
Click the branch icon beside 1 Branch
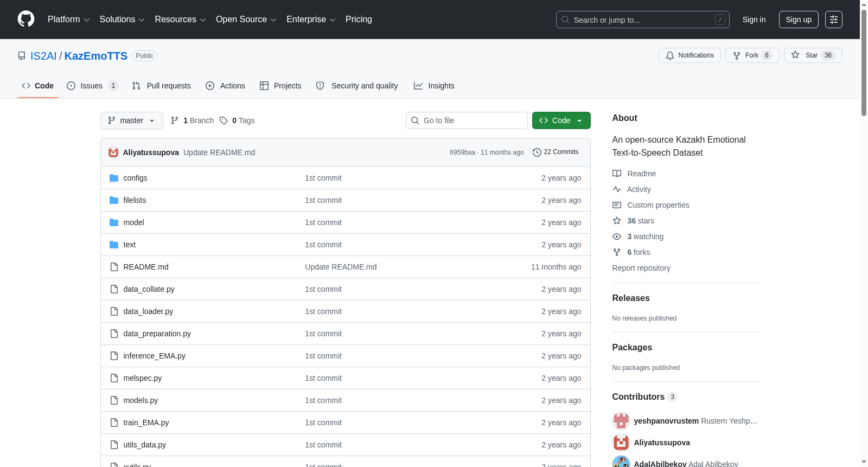[175, 120]
